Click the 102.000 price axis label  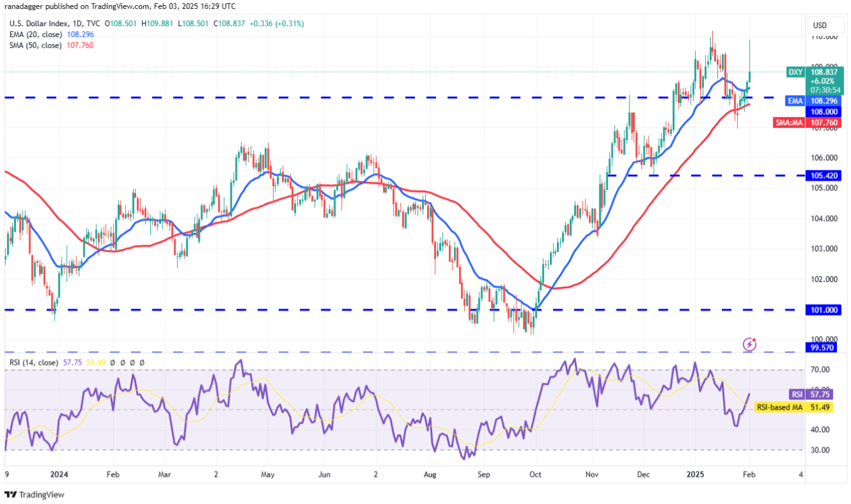[x=824, y=279]
